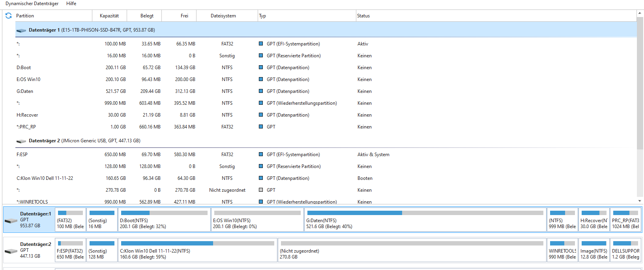Click the Booten status cell

365,178
